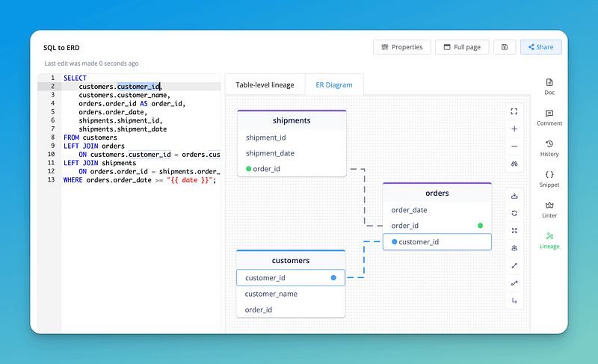Open the Linter panel
Screen dimensions: 598x364
tap(549, 209)
